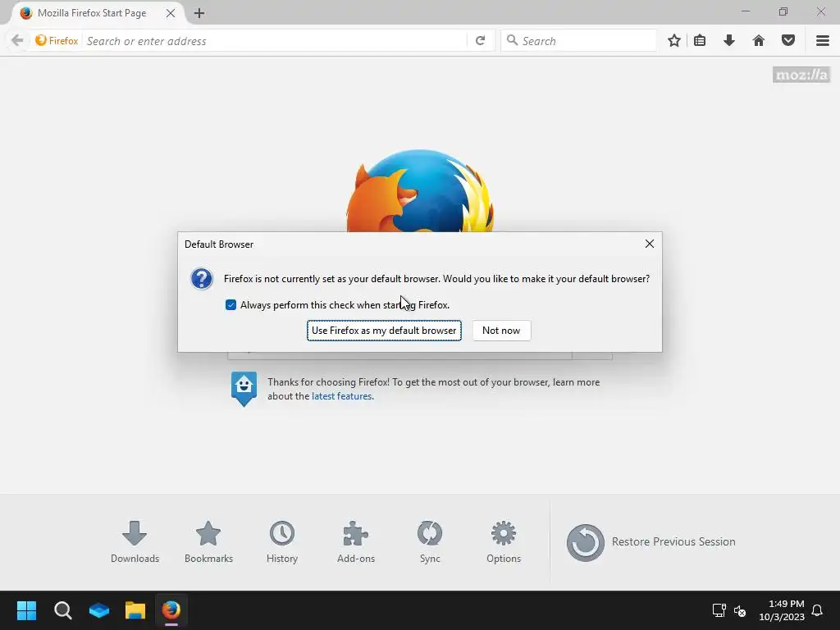Show your bookmarks list icon
Image resolution: width=840 pixels, height=630 pixels.
tap(700, 41)
